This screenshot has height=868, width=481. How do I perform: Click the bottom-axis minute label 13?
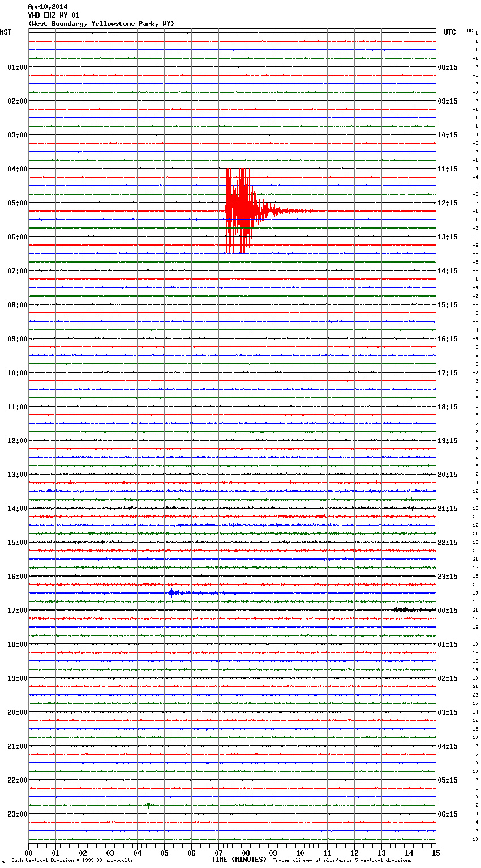click(381, 853)
